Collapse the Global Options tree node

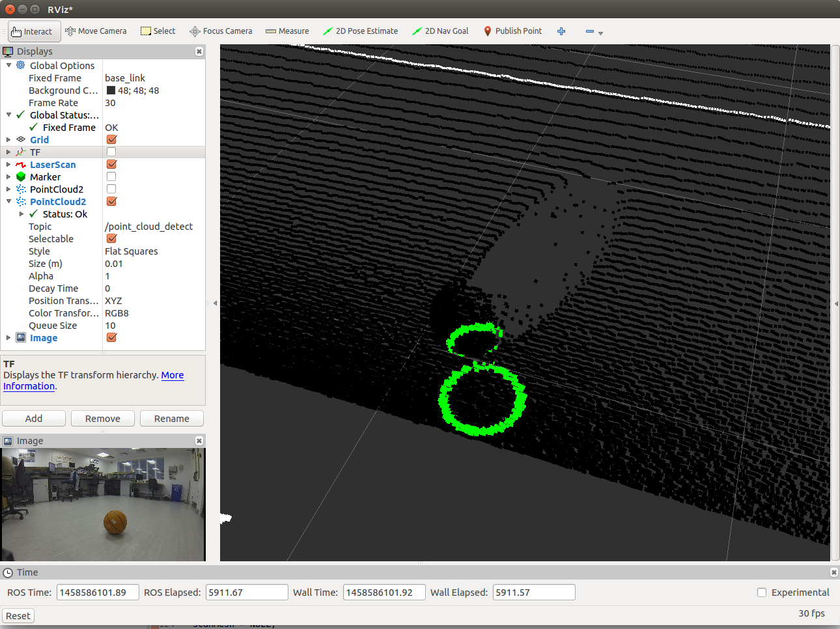(8, 65)
